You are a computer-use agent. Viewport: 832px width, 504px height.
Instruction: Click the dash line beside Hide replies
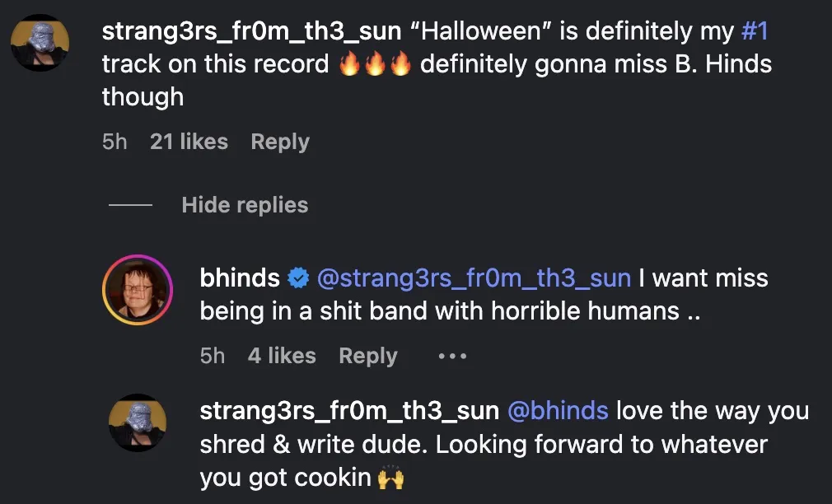130,205
